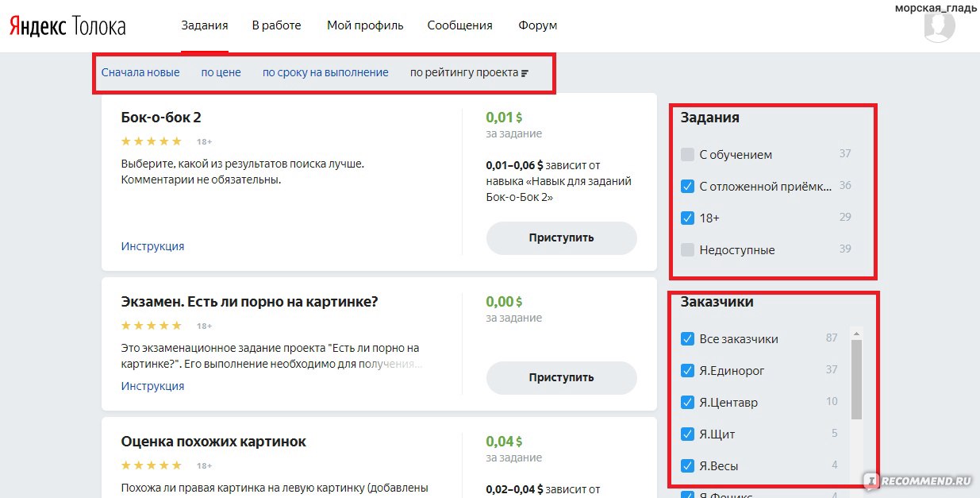Screen dimensions: 980x498
Task: Open the user avatar for морская_гладь
Action: point(940,28)
